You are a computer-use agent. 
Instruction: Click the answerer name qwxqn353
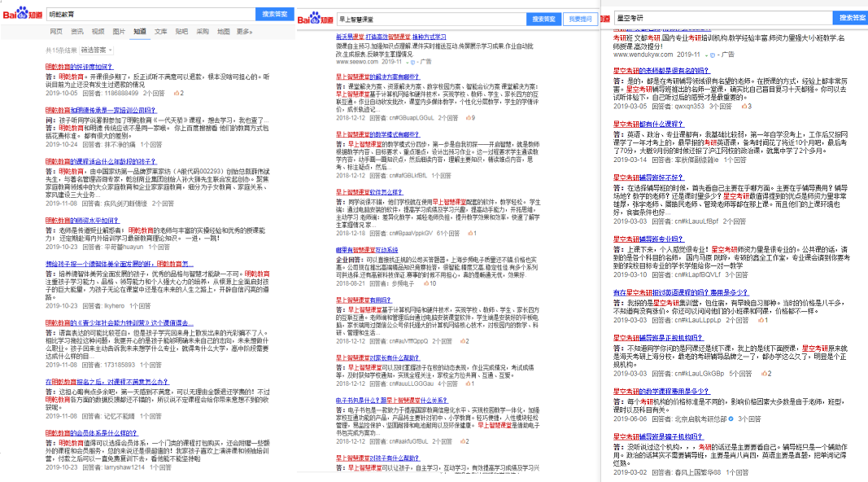pyautogui.click(x=689, y=107)
